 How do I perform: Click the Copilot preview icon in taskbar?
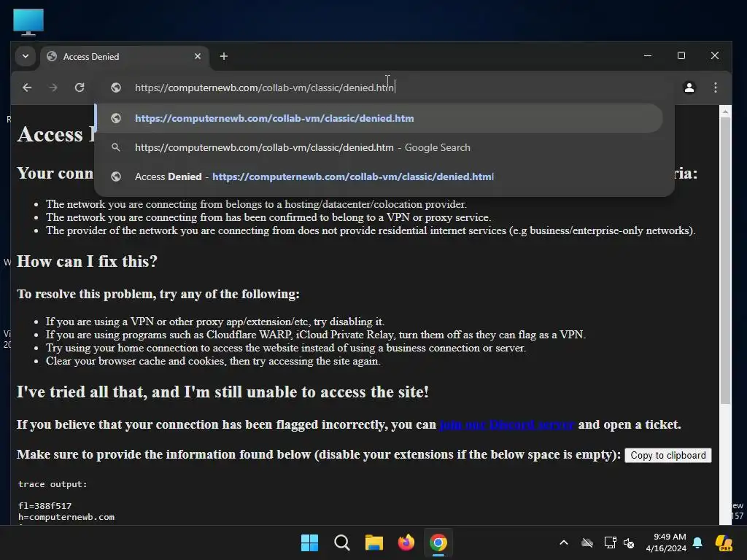click(x=724, y=542)
